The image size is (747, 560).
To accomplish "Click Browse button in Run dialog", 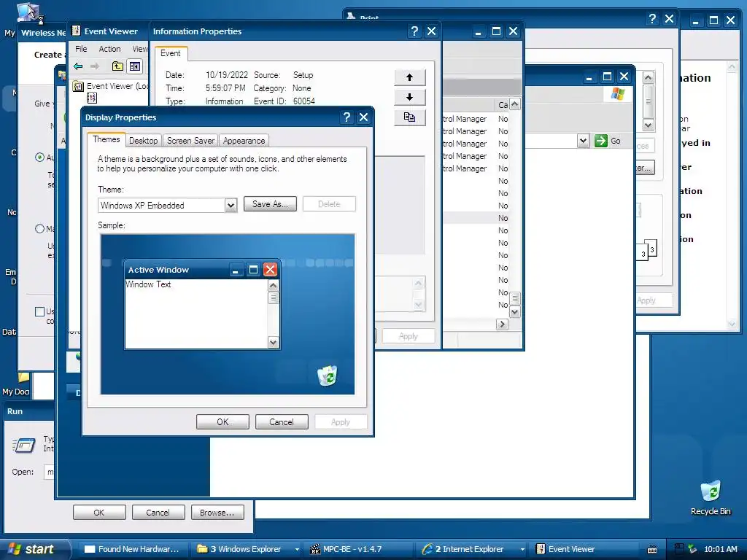I will pos(217,513).
